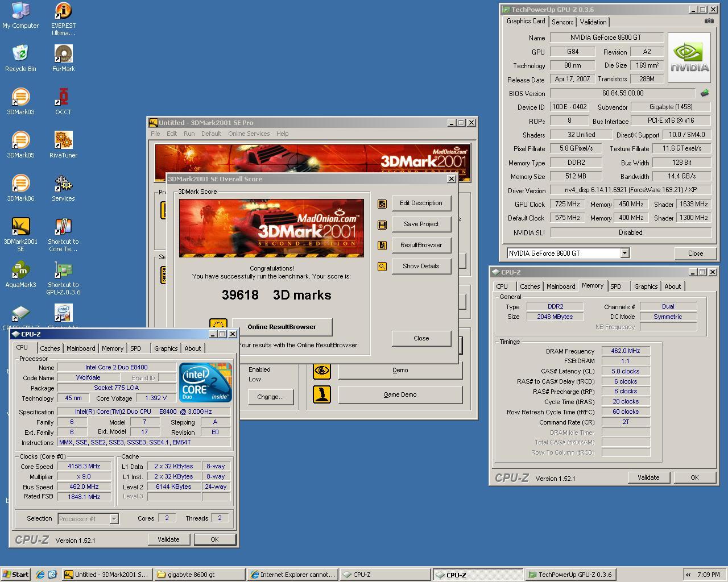Click the taskbar clock showing 7:09 PM
Image resolution: width=728 pixels, height=582 pixels.
[708, 575]
